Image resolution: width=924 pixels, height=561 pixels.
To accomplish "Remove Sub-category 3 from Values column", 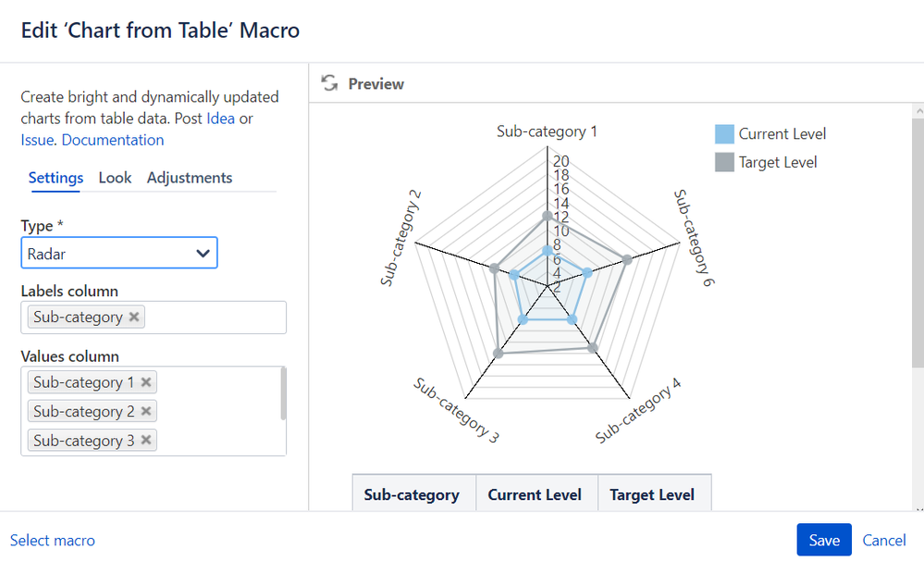I will tap(146, 440).
